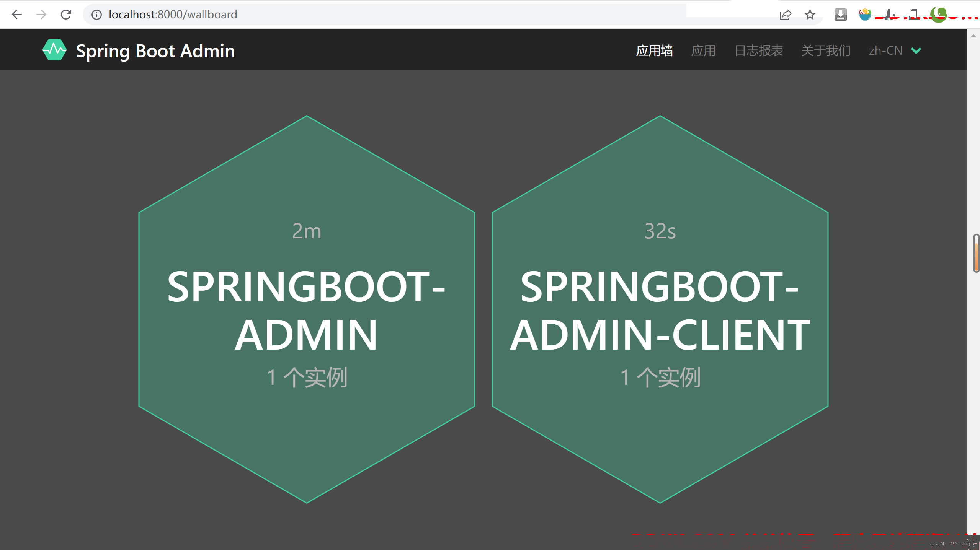980x550 pixels.
Task: Reload the wallboard page
Action: pos(66,15)
